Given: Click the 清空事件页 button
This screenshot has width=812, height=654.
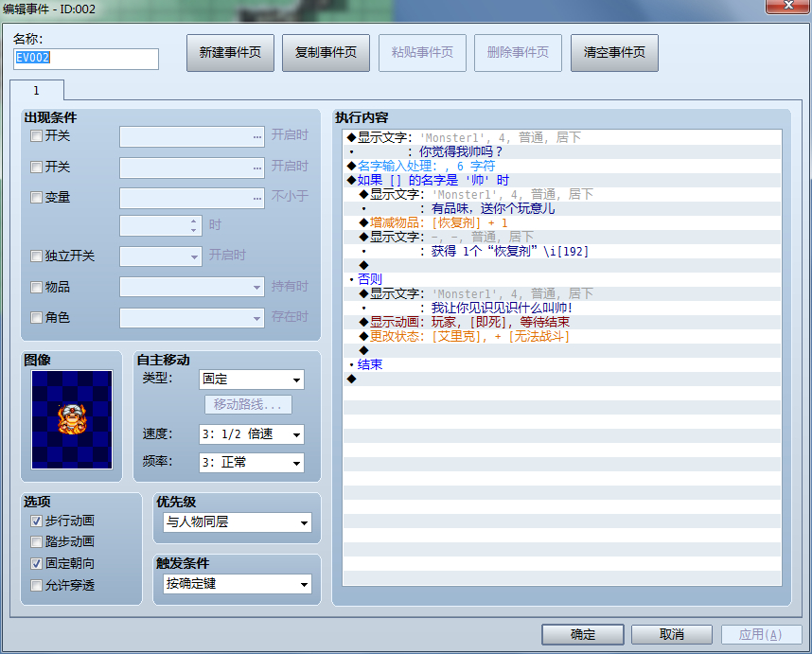Looking at the screenshot, I should click(611, 53).
